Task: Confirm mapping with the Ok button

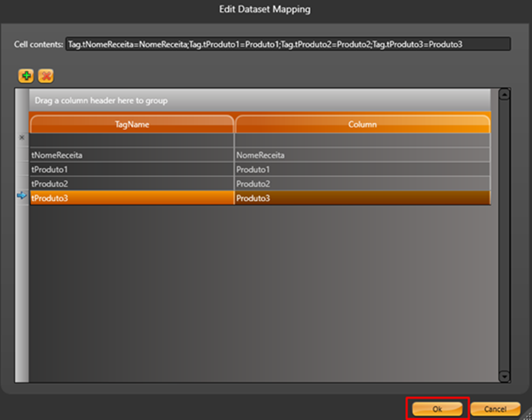Action: click(x=437, y=409)
